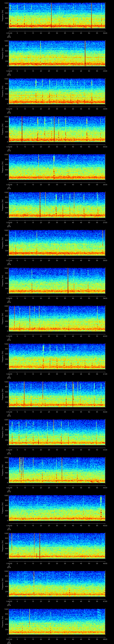
Task: Click the 30 second tick under the 0:42:00 panel
Action: coord(57,450)
